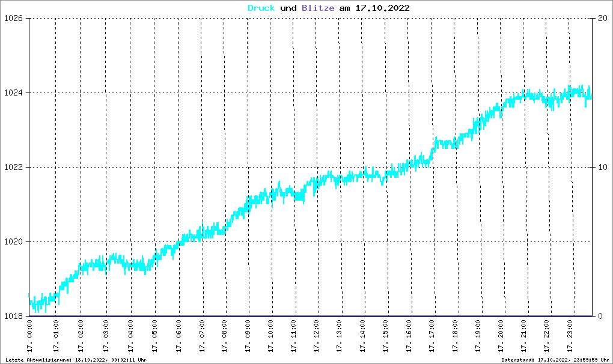Click the 1020 left axis label
Image resolution: width=613 pixels, height=364 pixels.
pos(13,241)
